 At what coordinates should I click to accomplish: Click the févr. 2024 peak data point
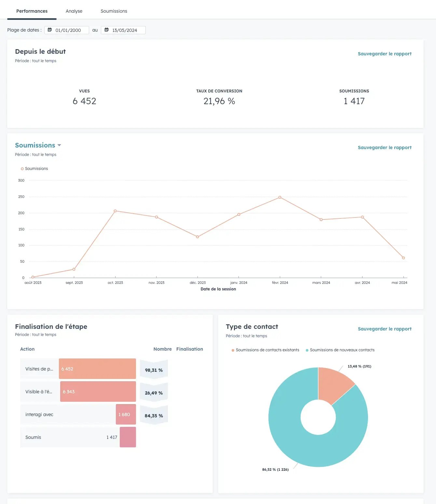tap(280, 197)
